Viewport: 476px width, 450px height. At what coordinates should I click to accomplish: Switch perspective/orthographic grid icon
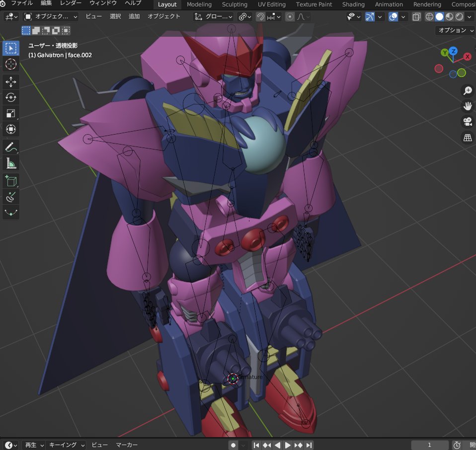468,138
